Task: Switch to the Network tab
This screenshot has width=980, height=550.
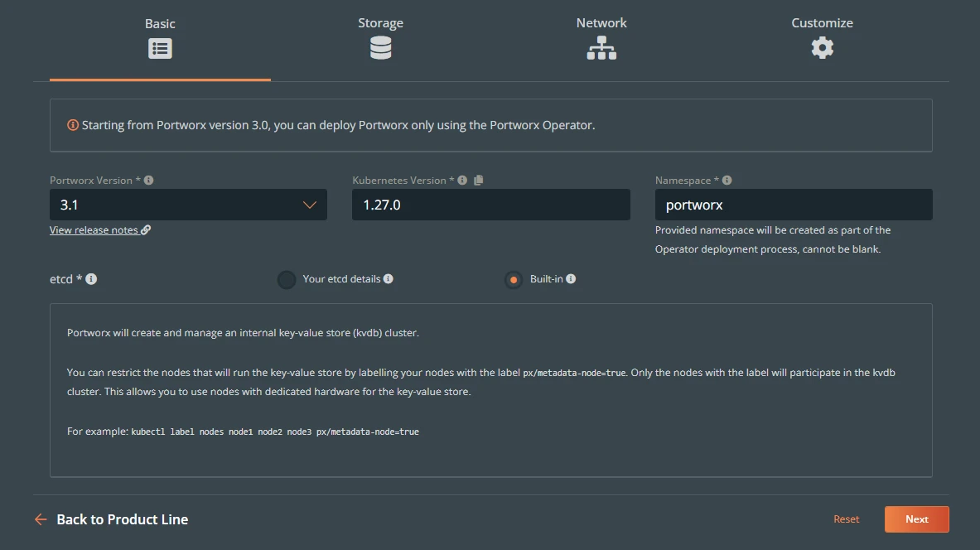Action: point(601,41)
